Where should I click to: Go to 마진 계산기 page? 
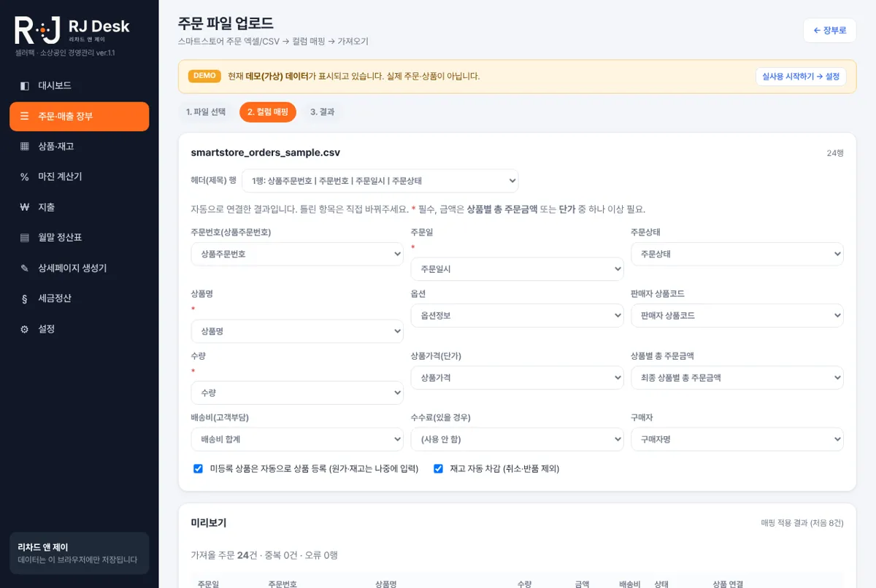(x=79, y=177)
